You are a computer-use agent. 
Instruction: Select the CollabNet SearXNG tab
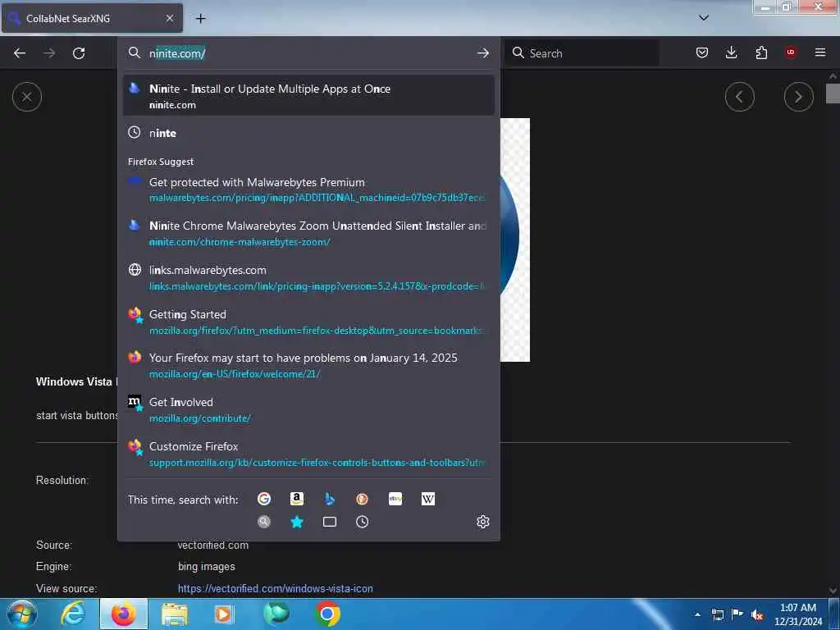92,18
